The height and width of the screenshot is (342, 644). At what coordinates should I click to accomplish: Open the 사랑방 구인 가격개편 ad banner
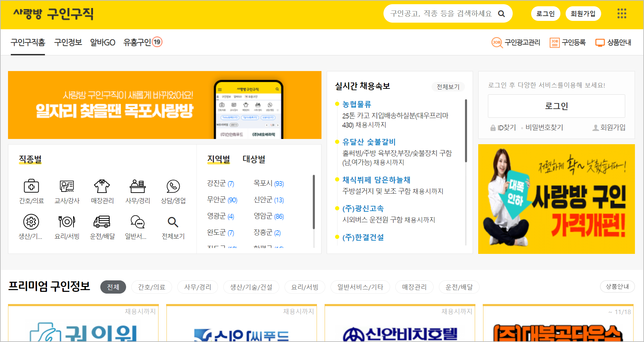click(x=556, y=199)
